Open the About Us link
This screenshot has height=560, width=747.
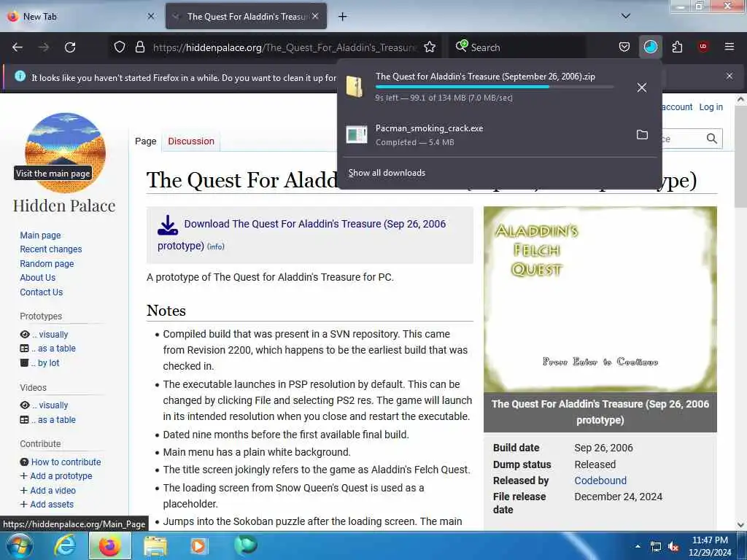point(38,278)
